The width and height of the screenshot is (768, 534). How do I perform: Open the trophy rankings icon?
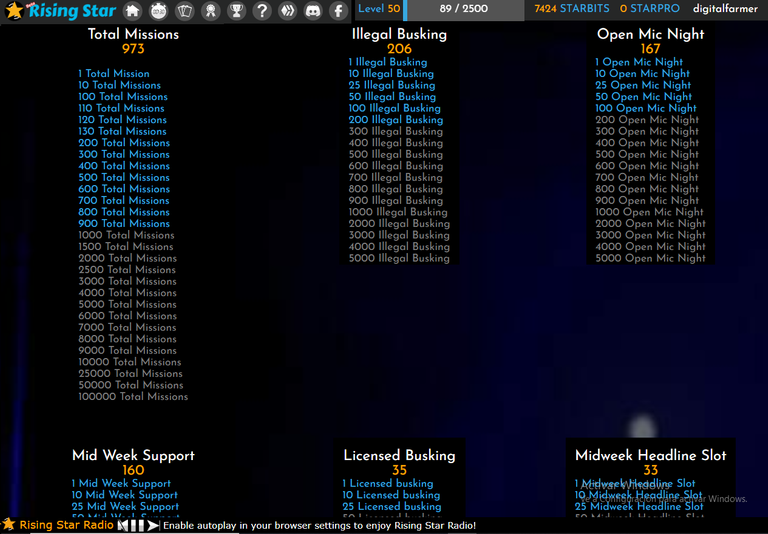tap(237, 11)
